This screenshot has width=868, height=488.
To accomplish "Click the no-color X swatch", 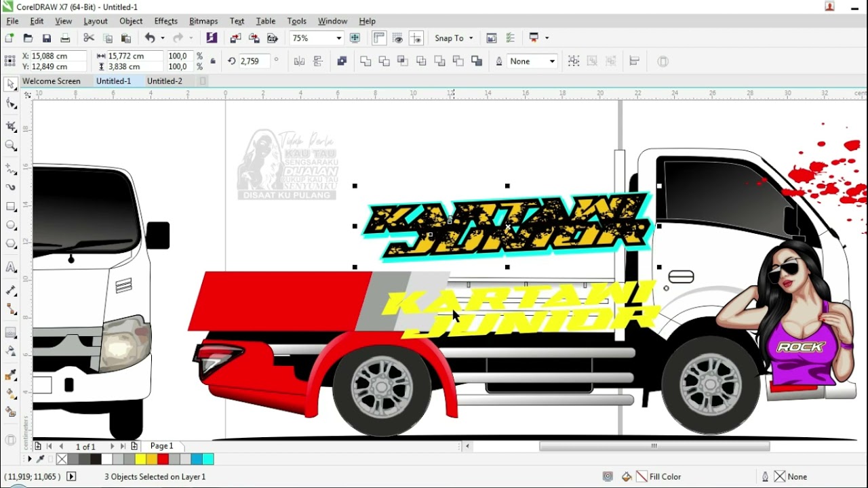I will tap(62, 460).
